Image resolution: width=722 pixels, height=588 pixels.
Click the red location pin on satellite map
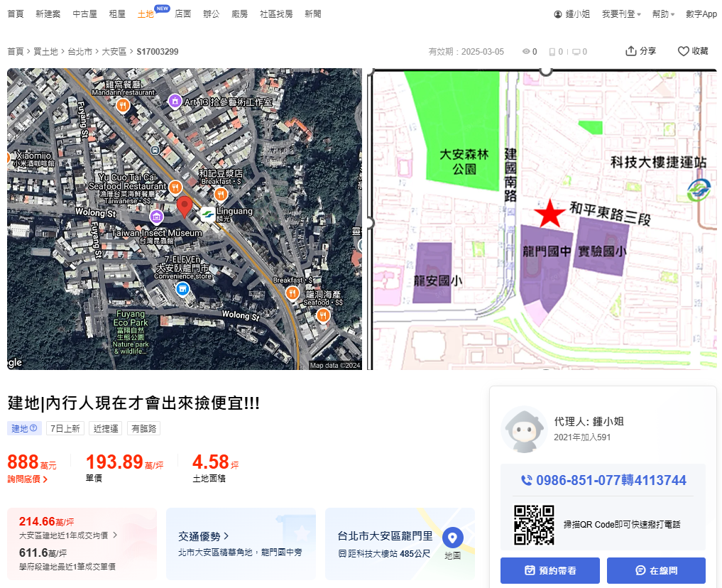185,207
